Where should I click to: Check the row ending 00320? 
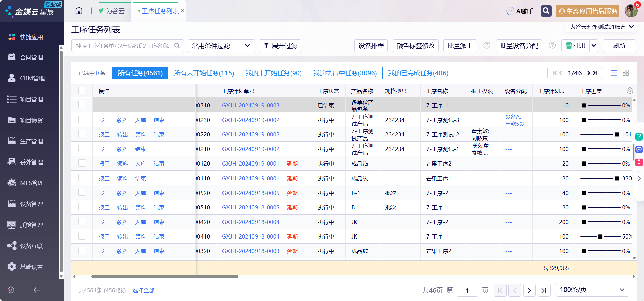click(82, 250)
